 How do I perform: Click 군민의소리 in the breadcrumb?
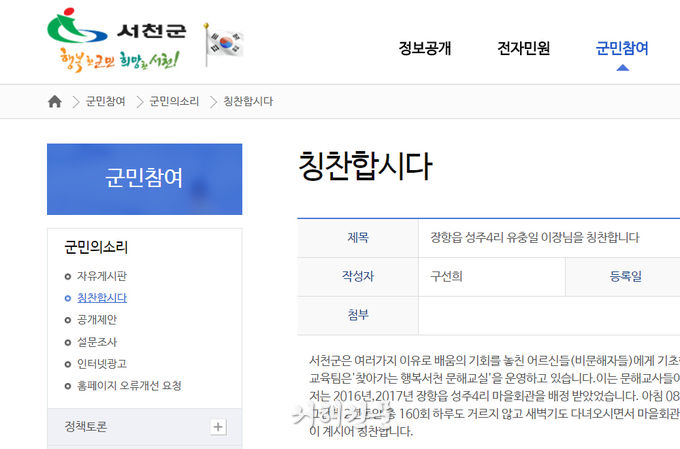[x=174, y=102]
